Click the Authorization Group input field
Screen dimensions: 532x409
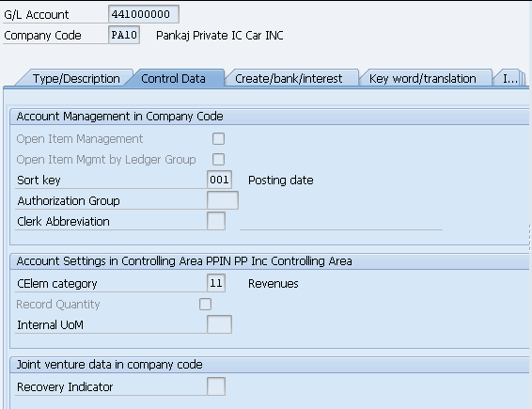[x=223, y=200]
